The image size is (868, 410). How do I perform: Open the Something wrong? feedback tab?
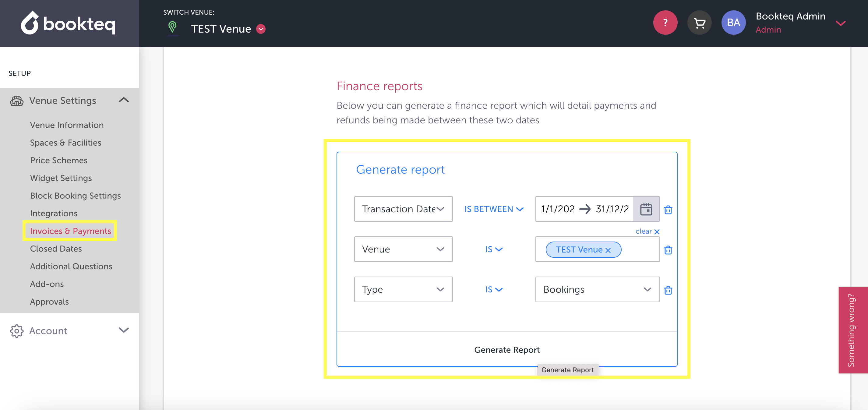[x=852, y=330]
